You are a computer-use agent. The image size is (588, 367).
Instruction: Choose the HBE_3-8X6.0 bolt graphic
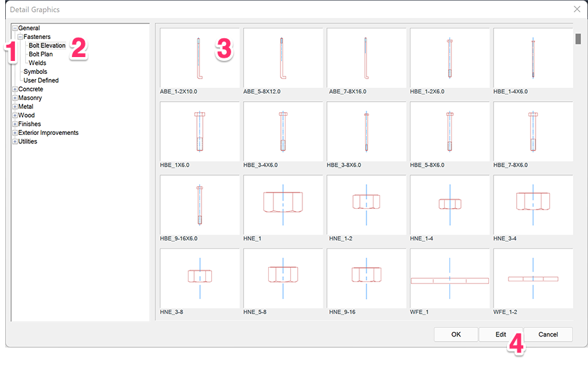pyautogui.click(x=367, y=132)
